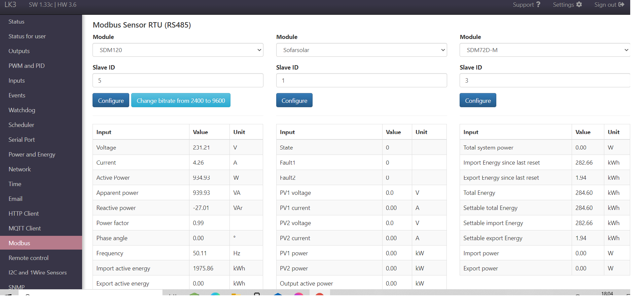Focus the Slave ID field containing 5

(x=178, y=81)
